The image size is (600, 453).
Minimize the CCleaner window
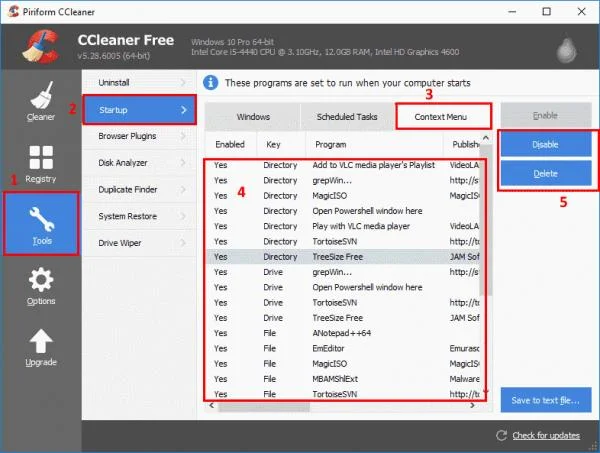point(512,11)
